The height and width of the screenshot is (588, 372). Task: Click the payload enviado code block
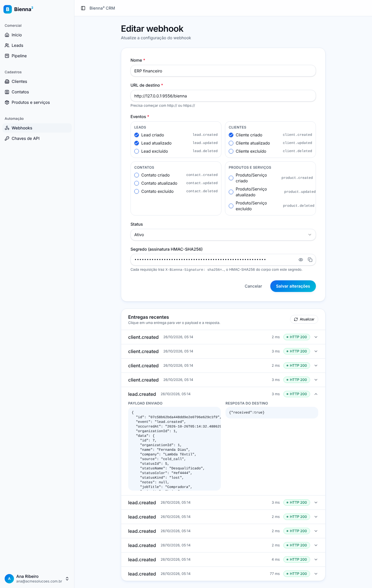[174, 449]
